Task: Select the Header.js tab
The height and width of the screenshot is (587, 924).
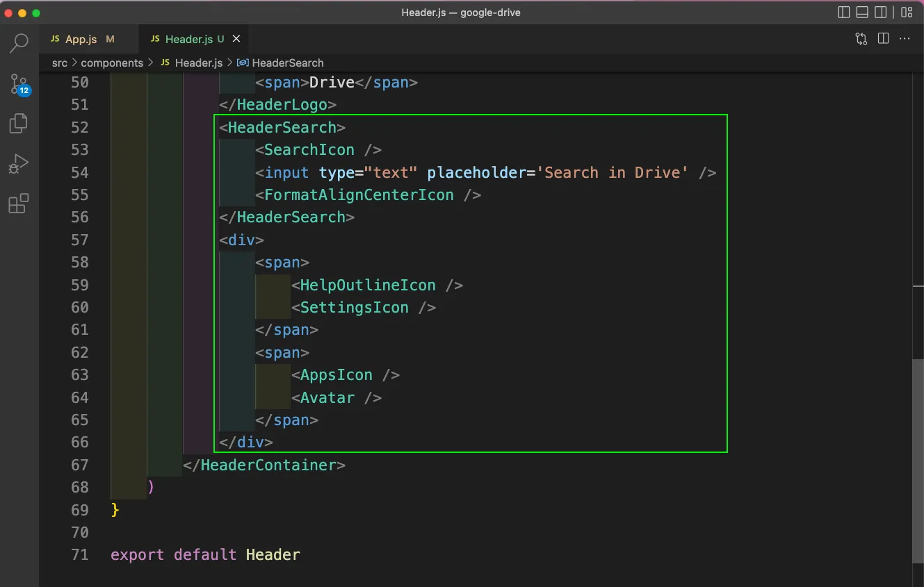Action: 193,39
